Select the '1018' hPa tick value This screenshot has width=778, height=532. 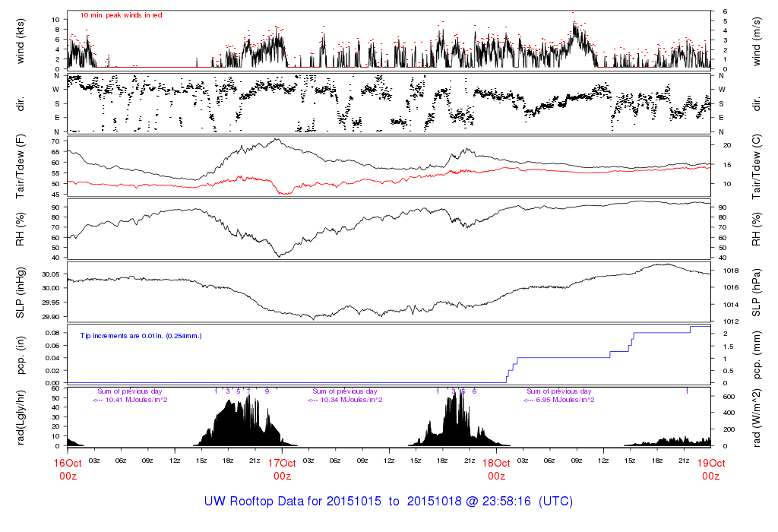(731, 271)
